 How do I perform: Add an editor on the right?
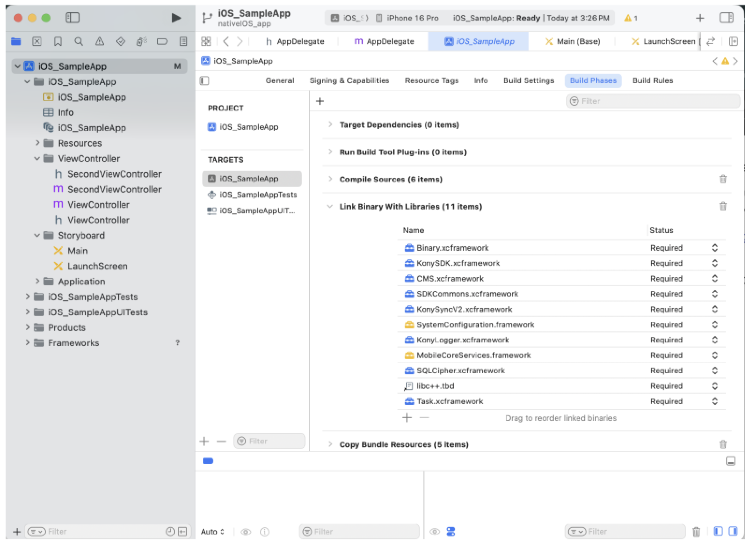733,41
